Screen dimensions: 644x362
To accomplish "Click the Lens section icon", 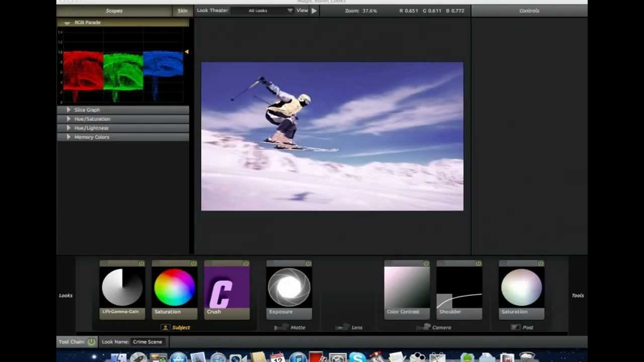I will click(342, 327).
